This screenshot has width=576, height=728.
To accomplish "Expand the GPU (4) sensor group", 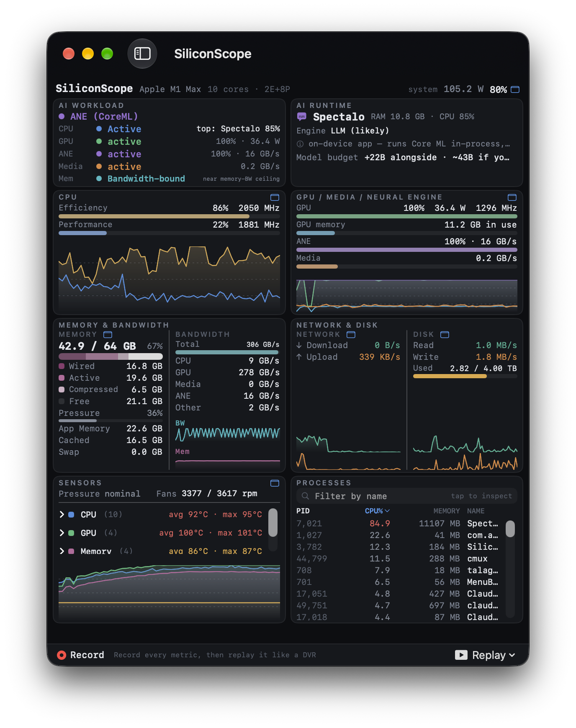I will click(62, 533).
